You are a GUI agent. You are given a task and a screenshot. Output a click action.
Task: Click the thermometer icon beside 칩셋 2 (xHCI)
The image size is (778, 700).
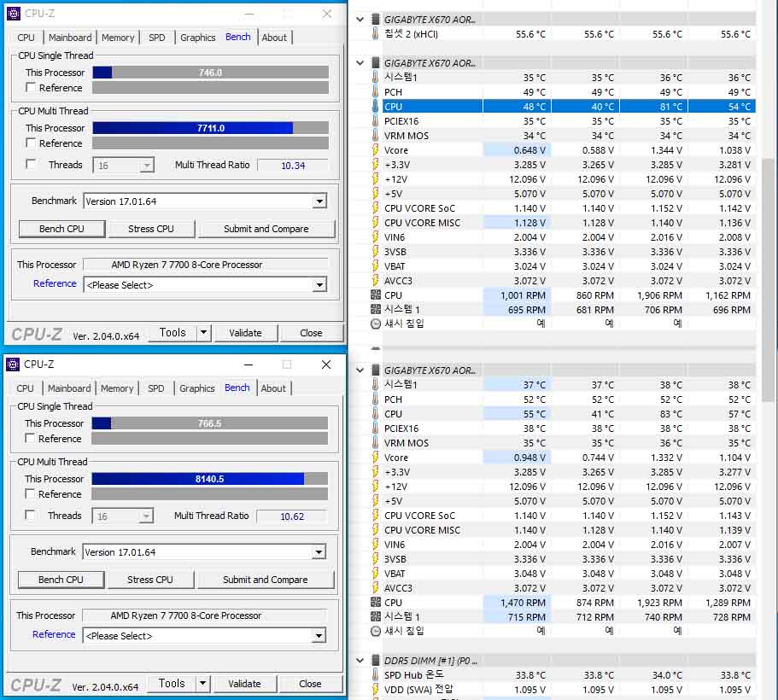pyautogui.click(x=376, y=34)
